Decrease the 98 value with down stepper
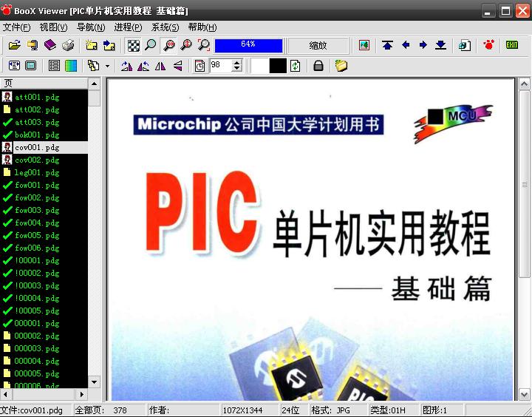The width and height of the screenshot is (532, 417). click(x=237, y=69)
